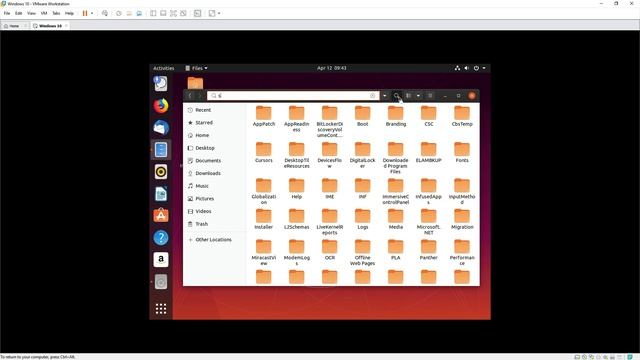The image size is (640, 360).
Task: Select the OCR folder
Action: [x=330, y=249]
